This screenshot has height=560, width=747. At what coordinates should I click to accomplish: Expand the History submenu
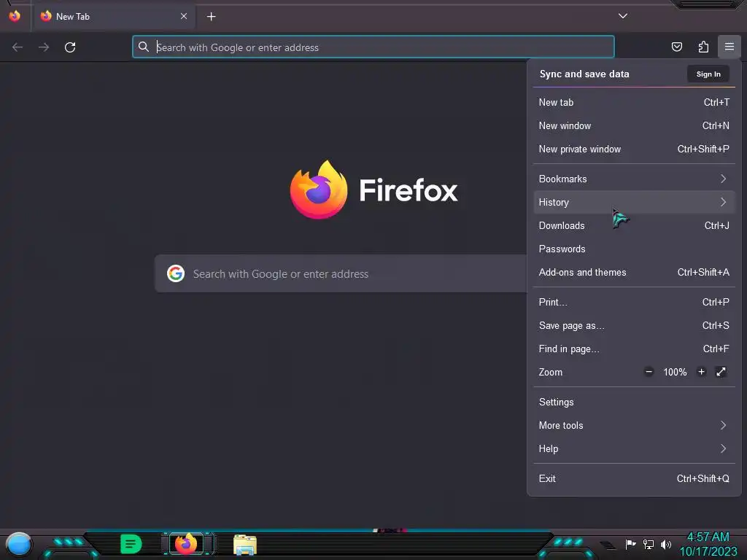tap(634, 203)
